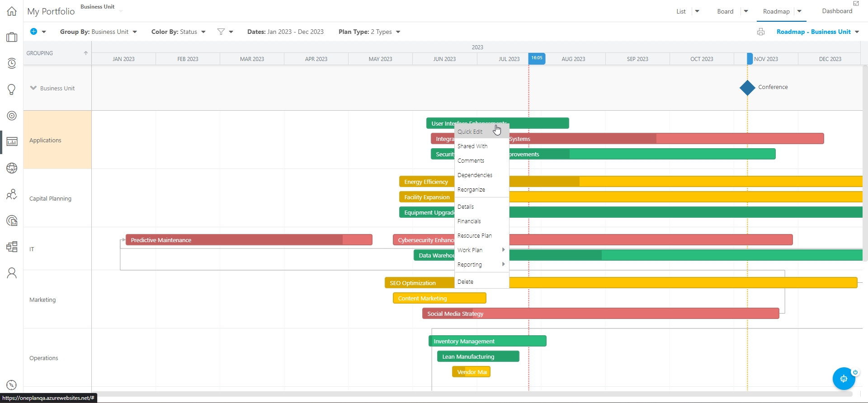Image resolution: width=868 pixels, height=403 pixels.
Task: Switch to the Dashboard tab
Action: tap(837, 11)
